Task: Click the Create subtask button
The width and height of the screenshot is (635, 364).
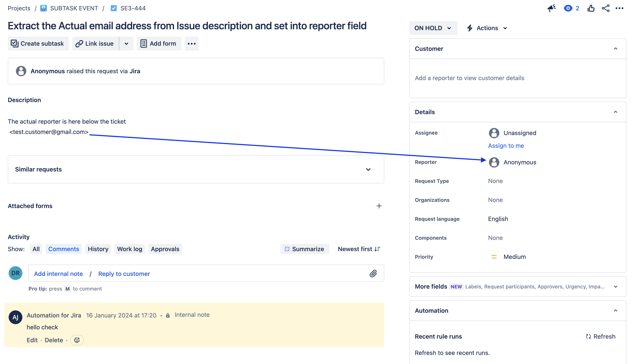Action: [38, 44]
